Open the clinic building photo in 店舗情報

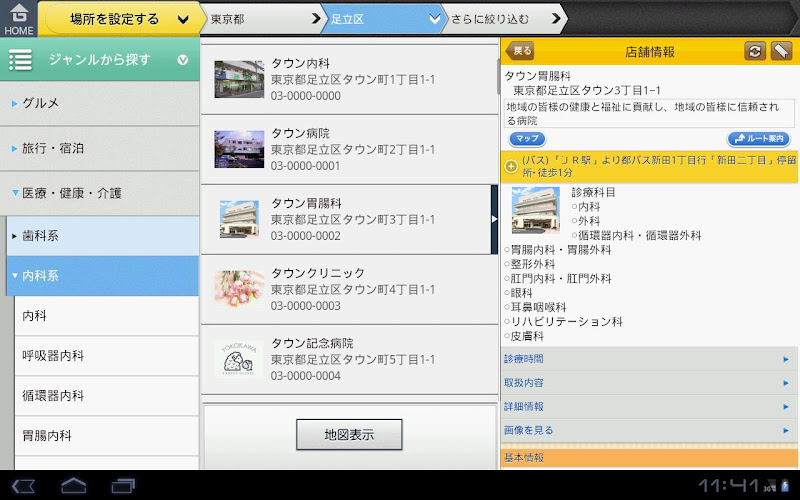pyautogui.click(x=535, y=210)
